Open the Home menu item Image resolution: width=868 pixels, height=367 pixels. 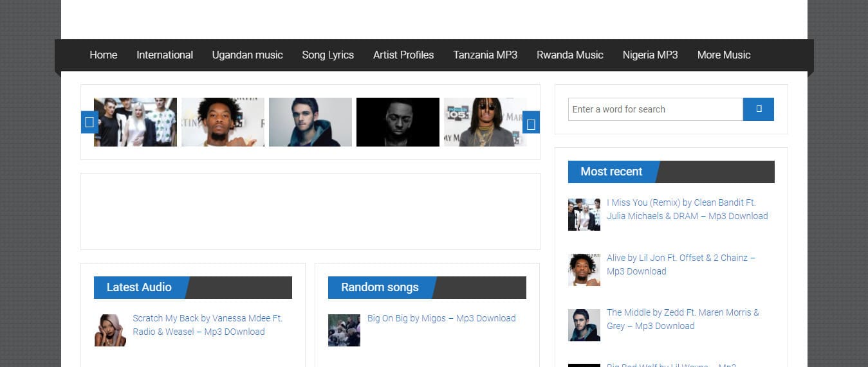(x=103, y=55)
